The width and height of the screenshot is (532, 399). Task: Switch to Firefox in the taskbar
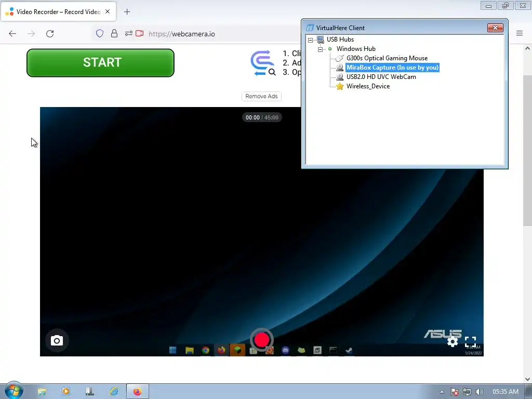coord(137,392)
